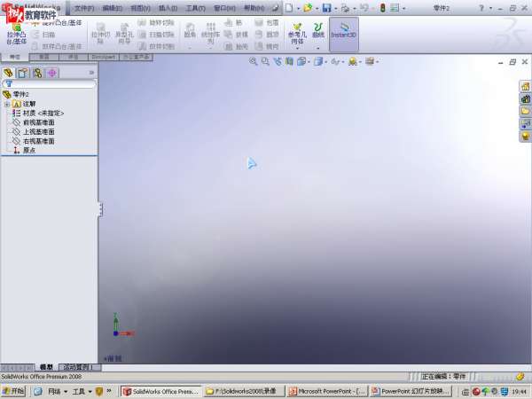Viewport: 532px width, 399px height.
Task: Expand the 注解 Annotations tree node
Action: click(7, 104)
